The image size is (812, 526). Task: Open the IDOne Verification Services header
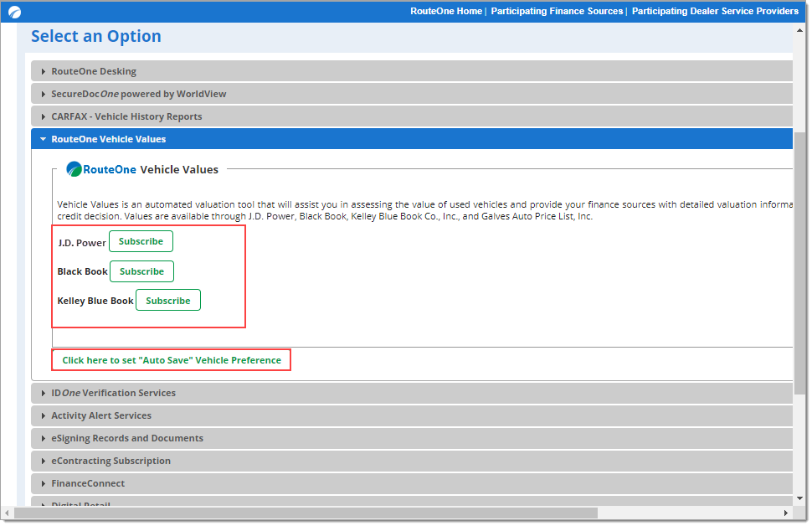(x=412, y=394)
